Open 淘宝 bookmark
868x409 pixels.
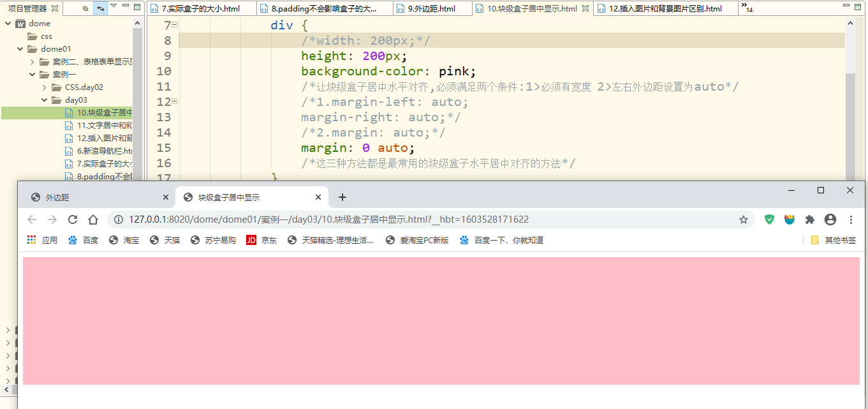124,240
